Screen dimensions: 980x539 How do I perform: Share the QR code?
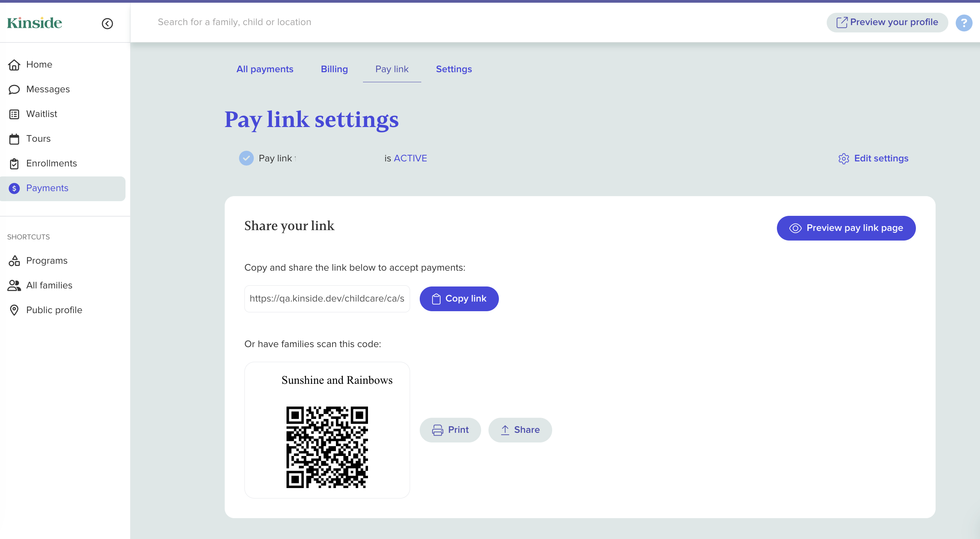(520, 430)
